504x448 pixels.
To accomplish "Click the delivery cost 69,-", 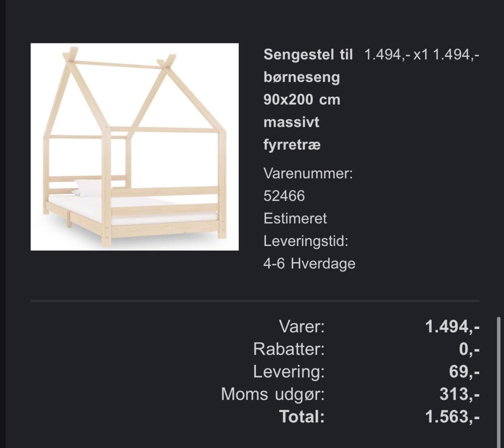I will pos(463,371).
